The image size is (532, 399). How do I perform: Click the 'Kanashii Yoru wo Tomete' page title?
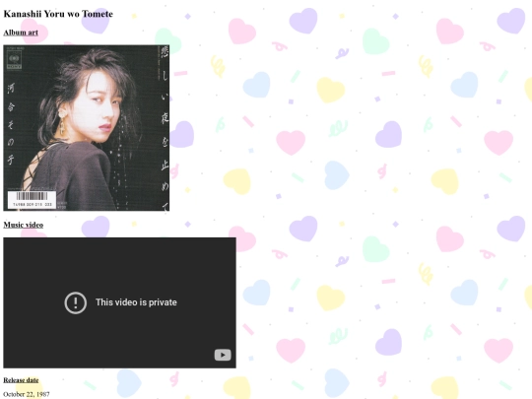[58, 14]
